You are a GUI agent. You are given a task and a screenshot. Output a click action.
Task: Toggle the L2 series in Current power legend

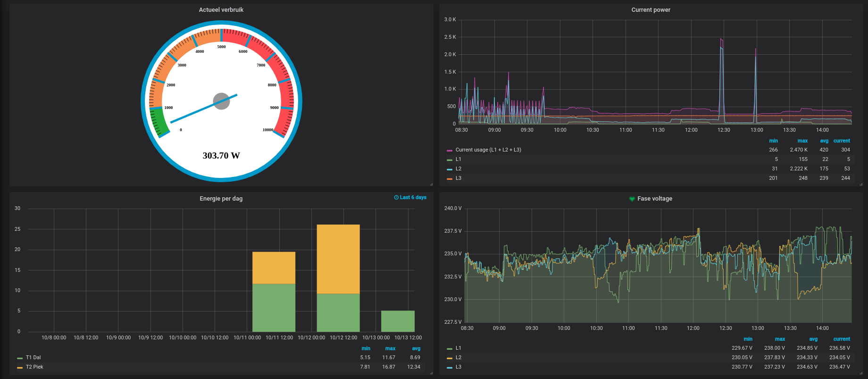point(459,168)
